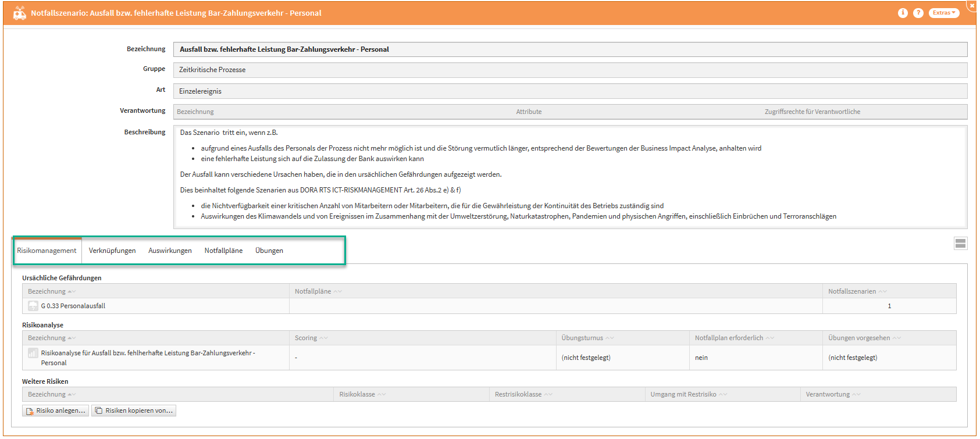Screen dimensions: 980x439
Task: Click the Gruppe field Zeitkritische Prozesse
Action: 569,70
